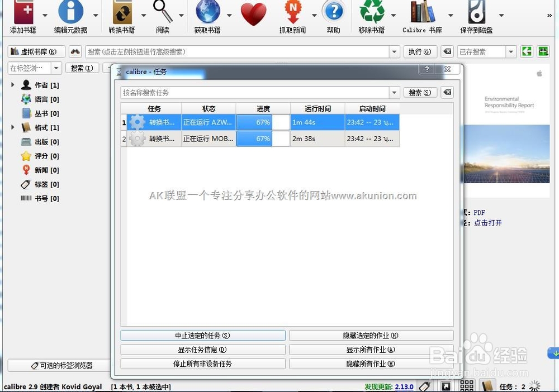Expand the 作者 (Authors) tree branch
Viewport: 559px width, 392px height.
point(13,85)
